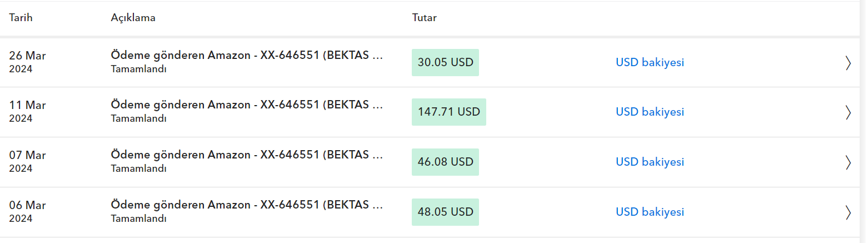Select the 48.05 USD amount badge

point(445,212)
